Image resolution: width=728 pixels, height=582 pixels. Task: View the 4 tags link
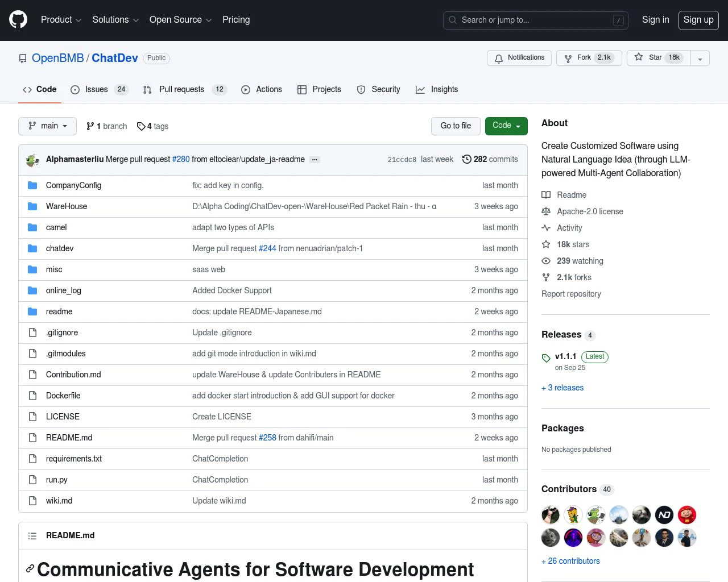point(152,126)
